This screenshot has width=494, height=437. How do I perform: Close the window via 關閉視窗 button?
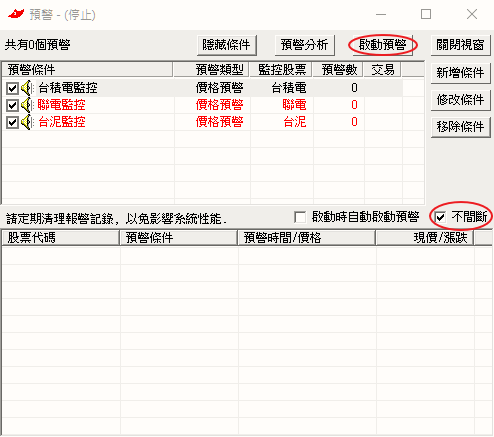tap(460, 45)
